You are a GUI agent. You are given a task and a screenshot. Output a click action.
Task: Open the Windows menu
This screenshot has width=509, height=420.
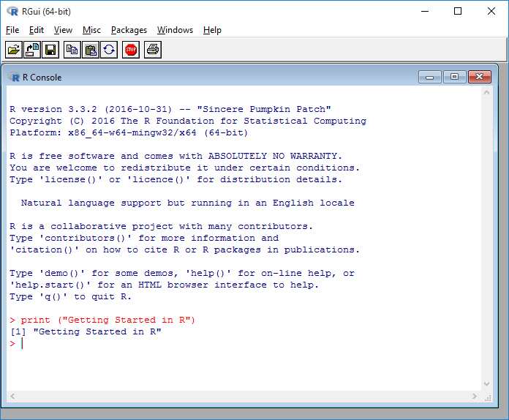click(x=175, y=30)
